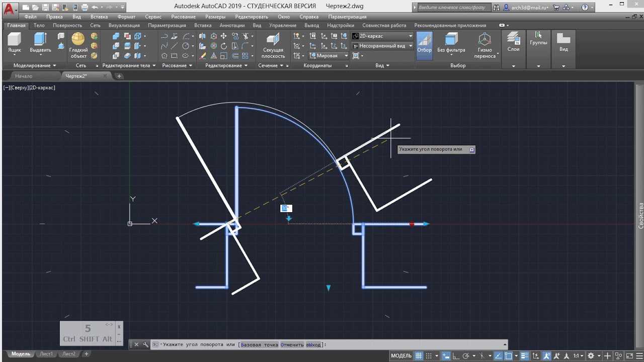Toggle dynamic input in status bar
Viewport: 644px width, 362px height.
[446, 356]
